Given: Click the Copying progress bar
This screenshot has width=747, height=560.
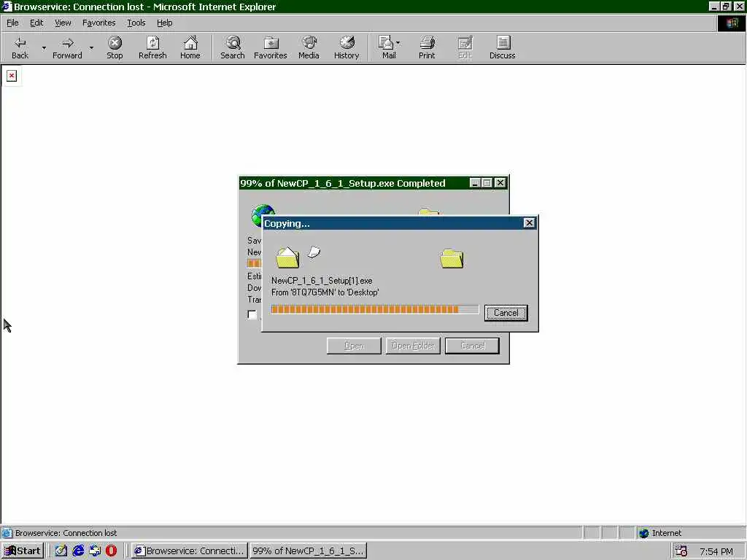Looking at the screenshot, I should pyautogui.click(x=375, y=309).
